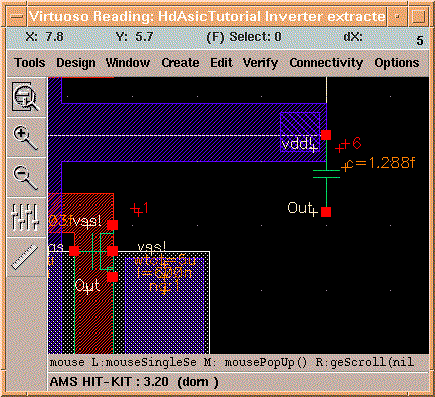Click the orange wtot=5u transistor parameter
The image size is (435, 397).
pyautogui.click(x=164, y=261)
